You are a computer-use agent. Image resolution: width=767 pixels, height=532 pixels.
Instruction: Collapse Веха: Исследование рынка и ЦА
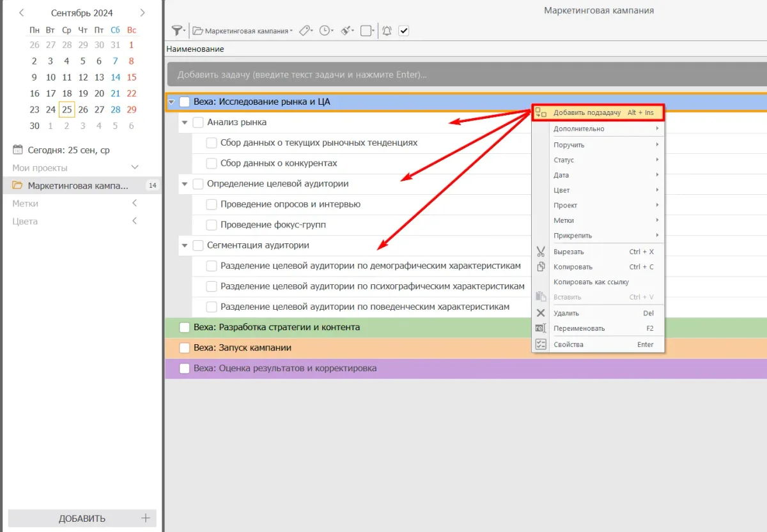171,102
